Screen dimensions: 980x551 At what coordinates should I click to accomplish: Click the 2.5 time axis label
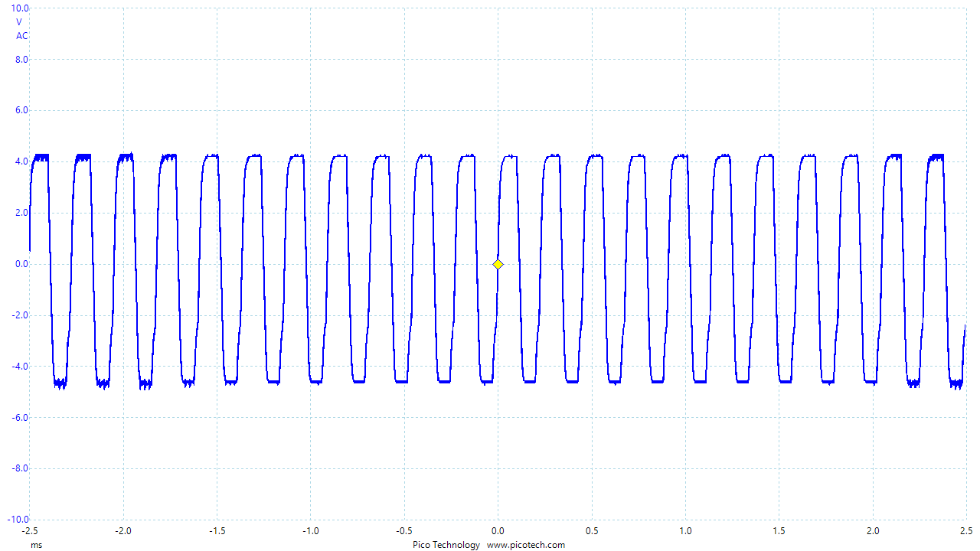966,531
